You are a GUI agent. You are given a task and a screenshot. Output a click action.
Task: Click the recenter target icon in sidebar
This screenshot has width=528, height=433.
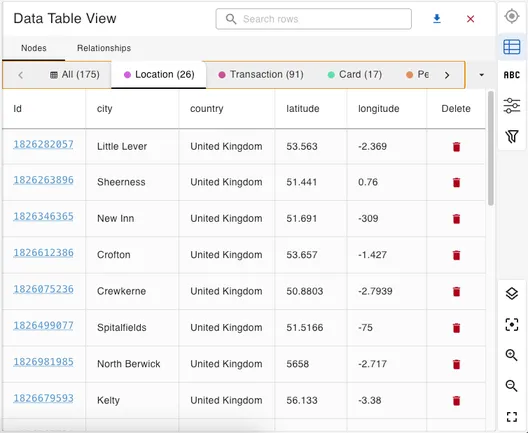point(512,16)
